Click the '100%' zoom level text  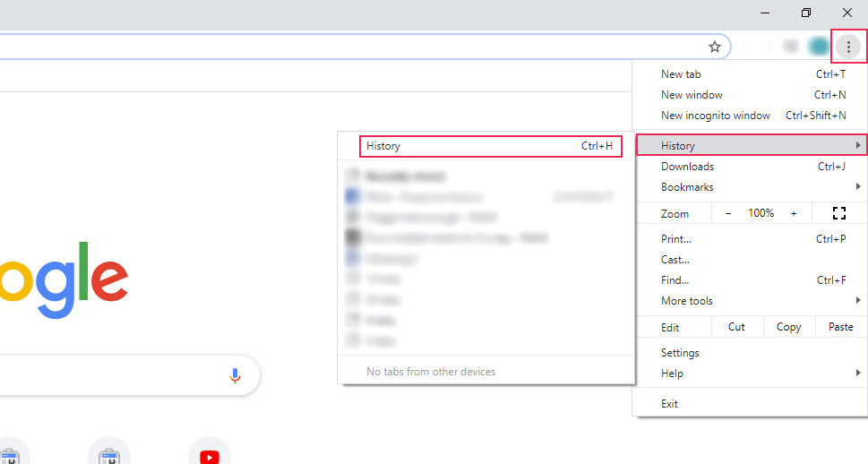point(761,213)
